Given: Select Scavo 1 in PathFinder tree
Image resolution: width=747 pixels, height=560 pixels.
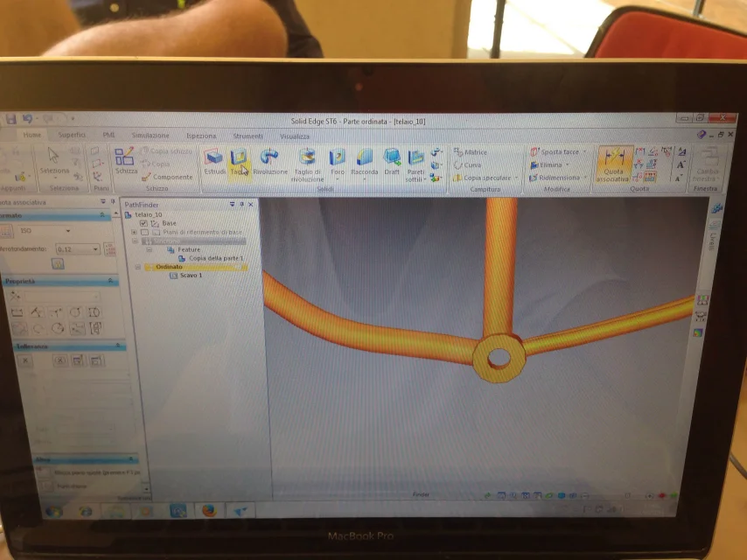Looking at the screenshot, I should point(191,276).
